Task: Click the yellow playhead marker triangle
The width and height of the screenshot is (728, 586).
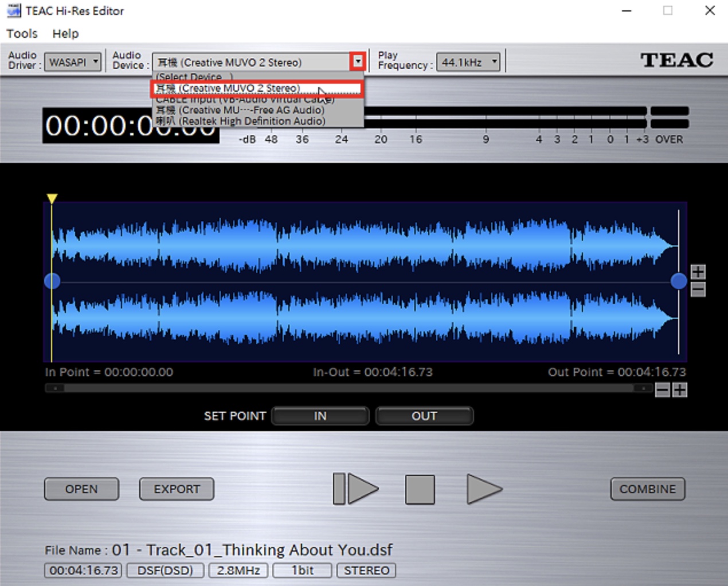Action: (52, 198)
